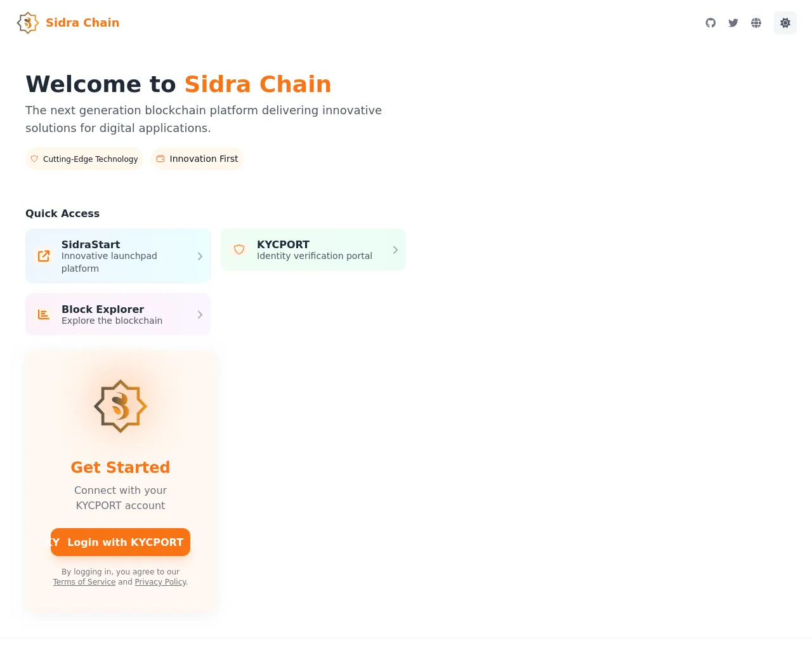Click the SidraStart external link icon

point(44,256)
